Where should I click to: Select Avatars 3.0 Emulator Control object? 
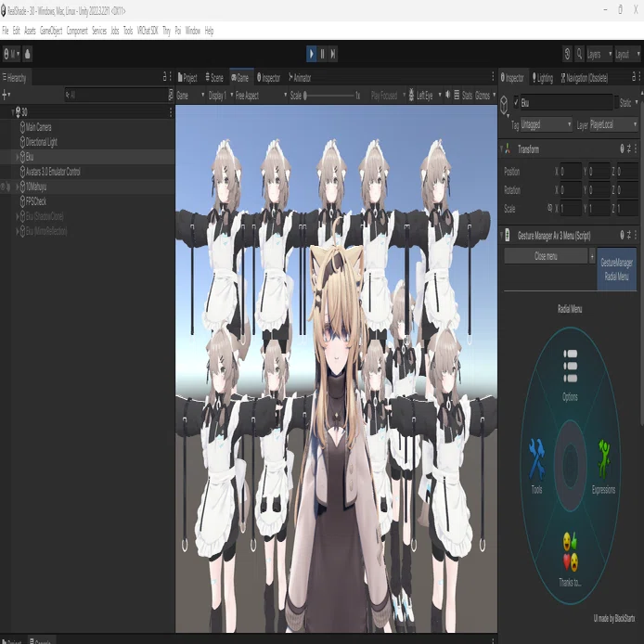coord(53,172)
